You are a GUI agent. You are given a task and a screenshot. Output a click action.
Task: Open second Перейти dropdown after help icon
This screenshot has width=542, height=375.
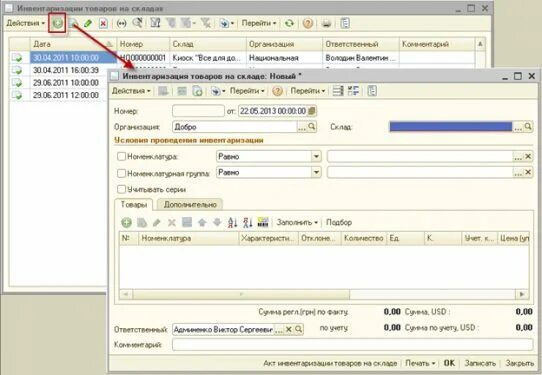click(308, 91)
